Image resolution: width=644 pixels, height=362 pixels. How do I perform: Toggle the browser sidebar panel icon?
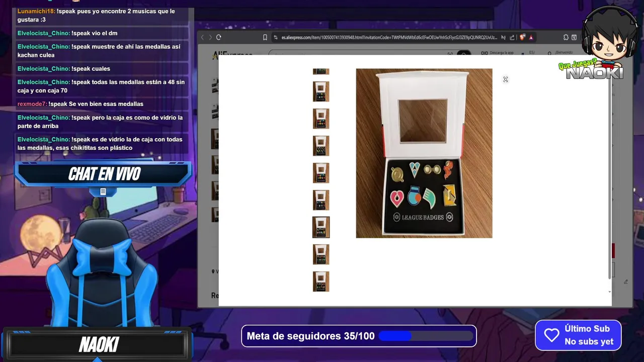coord(574,37)
